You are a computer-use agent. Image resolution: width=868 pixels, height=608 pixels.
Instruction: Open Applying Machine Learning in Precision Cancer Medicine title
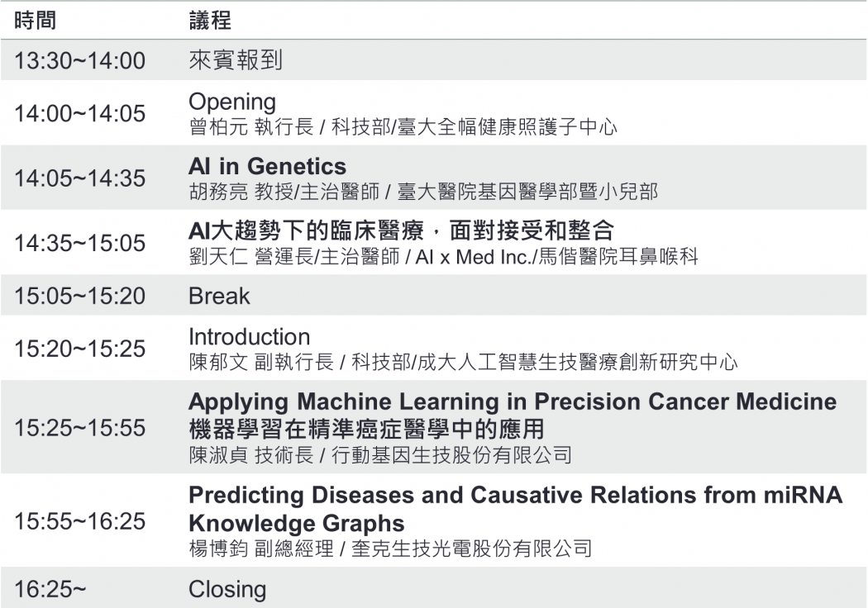513,401
